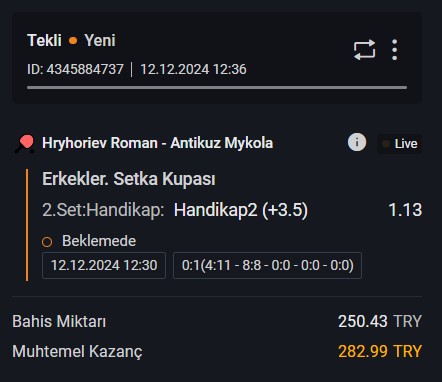Screen dimensions: 442x382
Task: Click the orange dot beside Yeni
Action: click(x=73, y=41)
